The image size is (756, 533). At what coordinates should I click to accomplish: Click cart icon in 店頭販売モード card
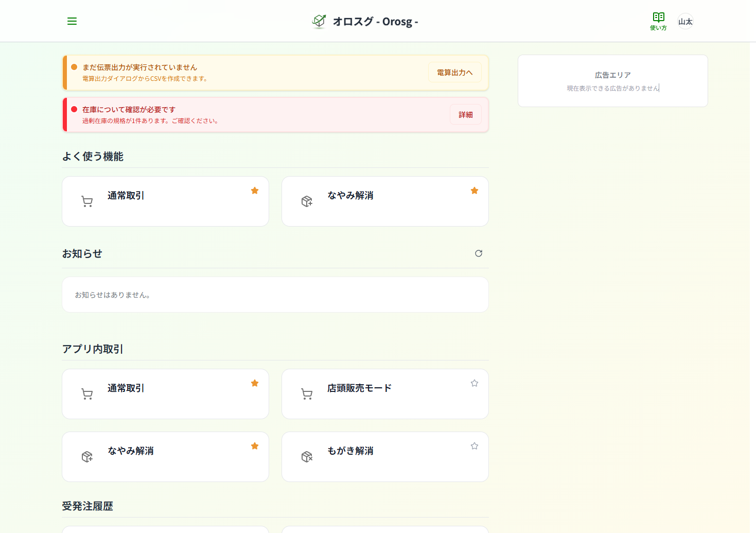click(307, 394)
